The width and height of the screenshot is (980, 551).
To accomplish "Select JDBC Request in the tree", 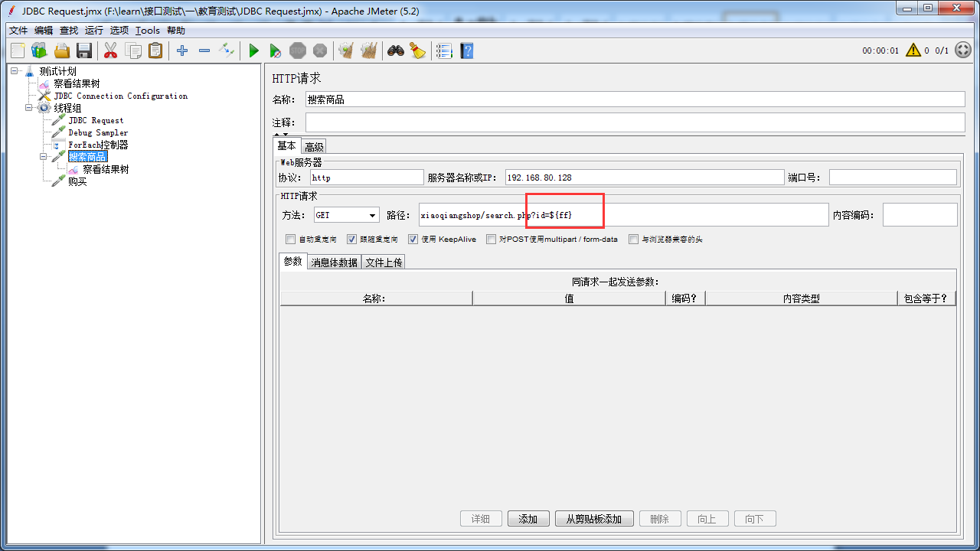I will (x=96, y=120).
